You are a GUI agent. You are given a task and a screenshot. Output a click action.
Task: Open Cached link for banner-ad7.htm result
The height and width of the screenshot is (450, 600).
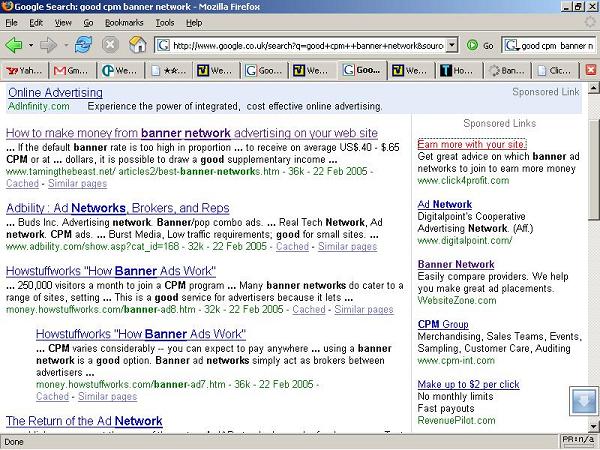[x=52, y=396]
